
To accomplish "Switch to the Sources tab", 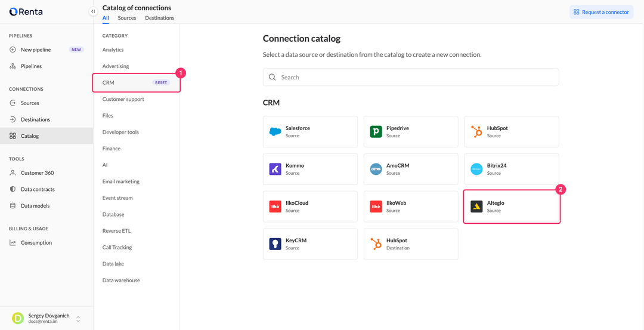I will [127, 18].
